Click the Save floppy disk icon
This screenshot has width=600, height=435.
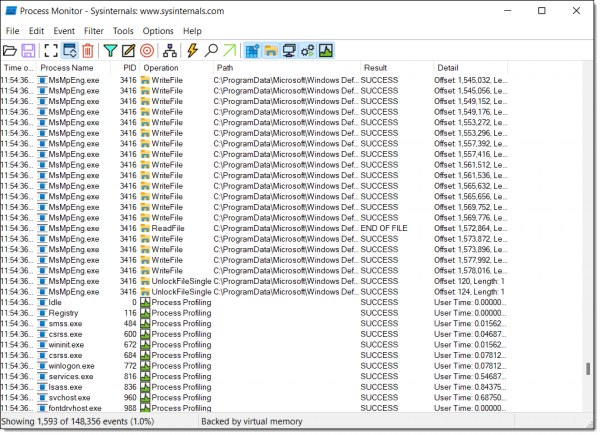tap(28, 51)
